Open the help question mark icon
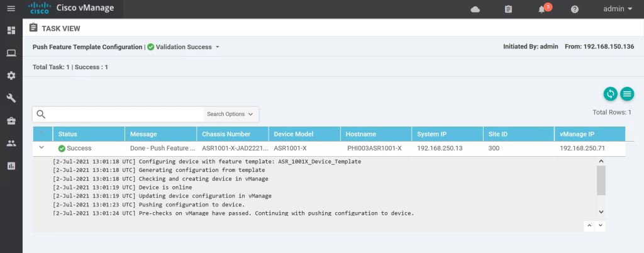Screen dimensions: 644x253 coord(574,9)
